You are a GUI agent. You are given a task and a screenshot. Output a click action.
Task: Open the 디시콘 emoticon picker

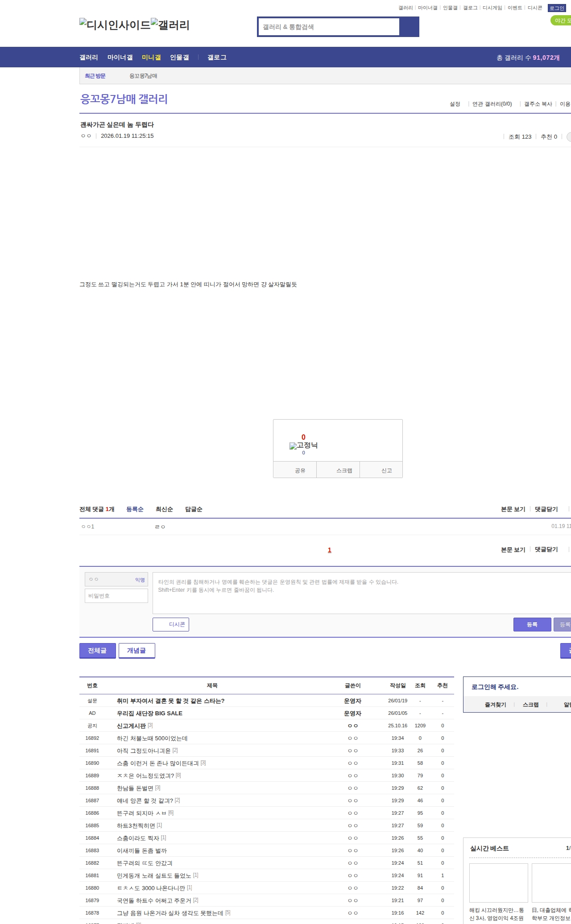click(171, 624)
